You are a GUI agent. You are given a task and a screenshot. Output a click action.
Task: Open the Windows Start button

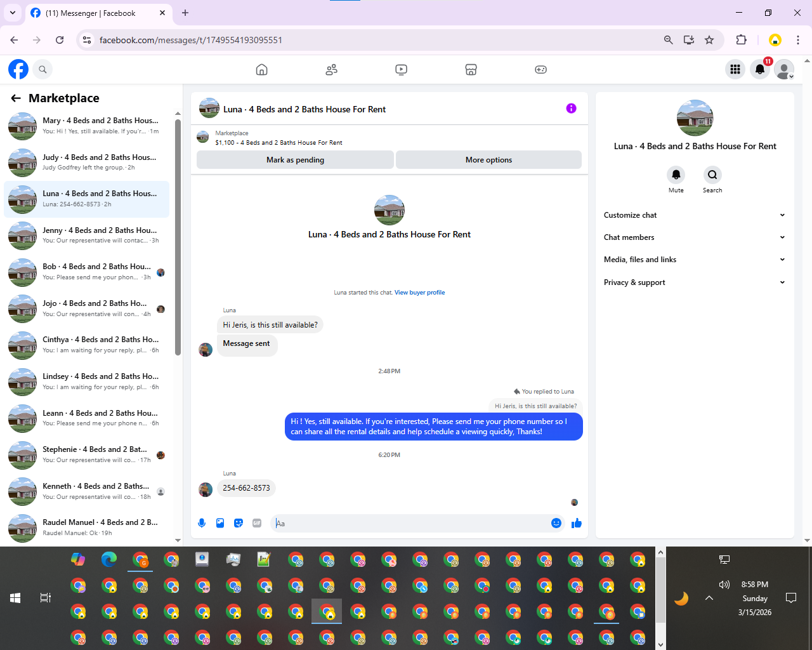click(15, 598)
